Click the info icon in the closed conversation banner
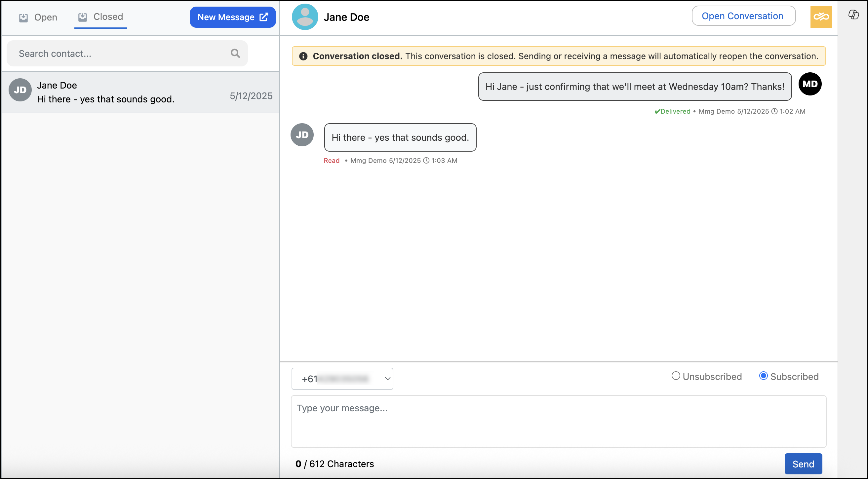The image size is (868, 479). tap(303, 56)
